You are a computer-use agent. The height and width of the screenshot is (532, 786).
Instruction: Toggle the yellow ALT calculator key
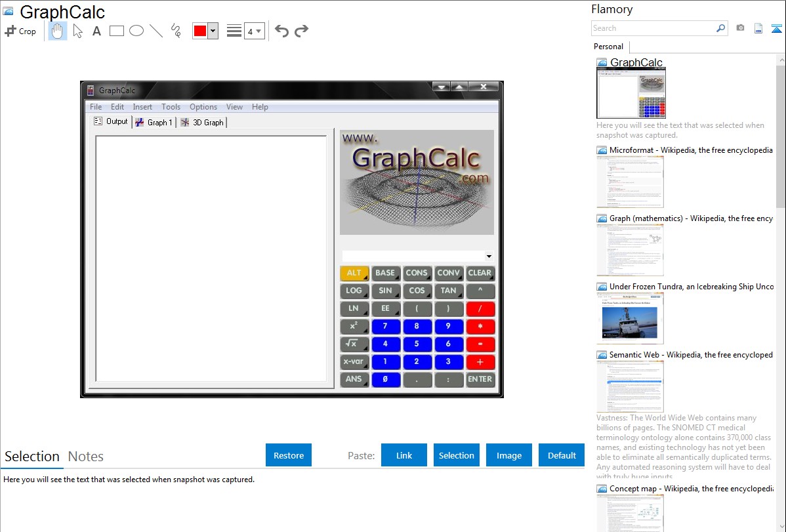[354, 274]
